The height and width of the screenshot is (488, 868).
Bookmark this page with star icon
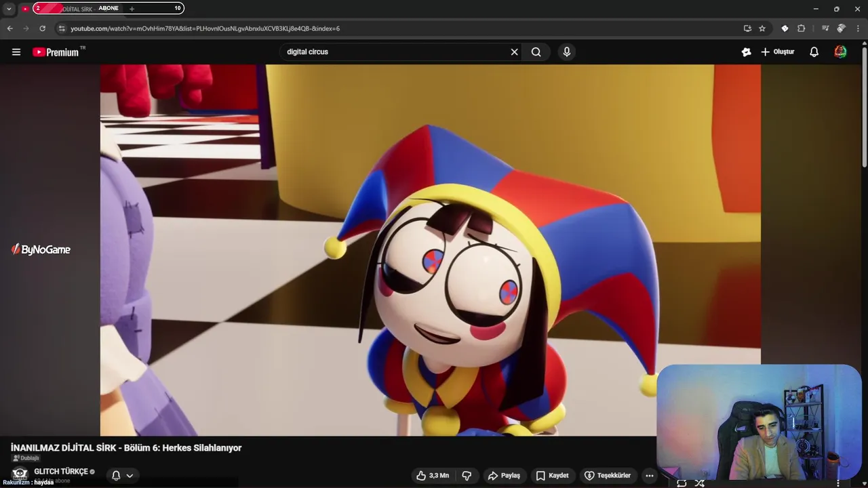tap(762, 28)
